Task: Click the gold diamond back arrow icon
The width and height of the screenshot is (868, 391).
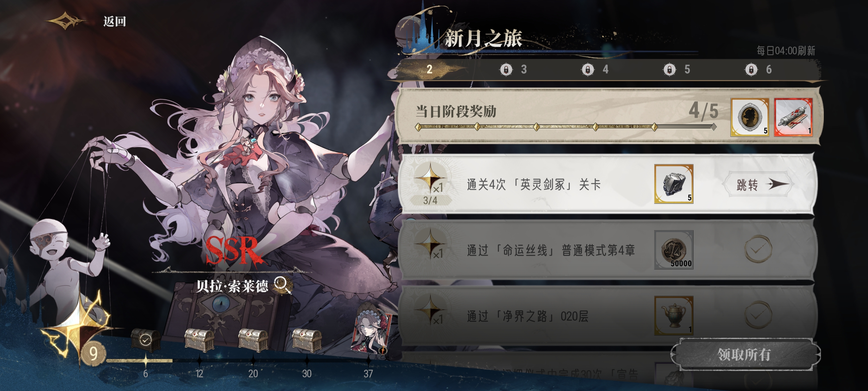Action: [x=65, y=21]
